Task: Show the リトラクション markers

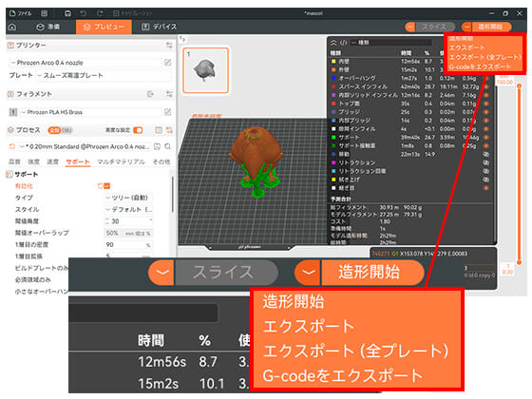Action: [x=485, y=162]
